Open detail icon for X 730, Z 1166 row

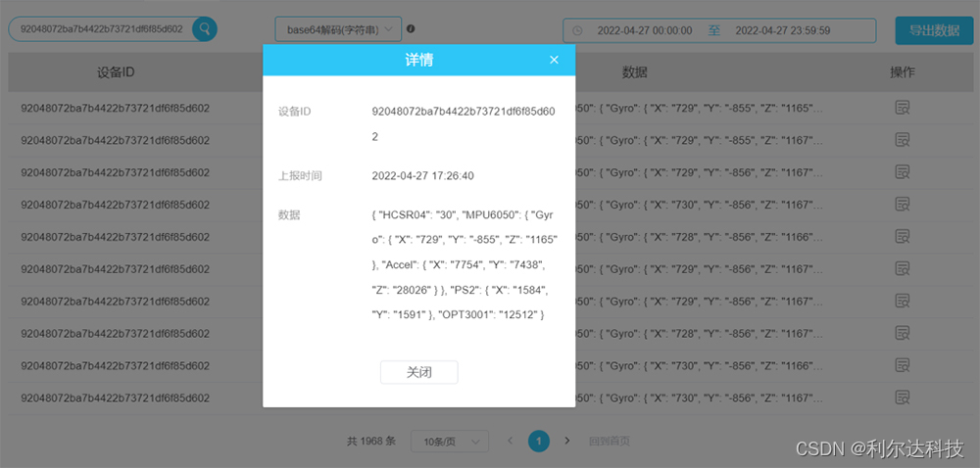902,365
